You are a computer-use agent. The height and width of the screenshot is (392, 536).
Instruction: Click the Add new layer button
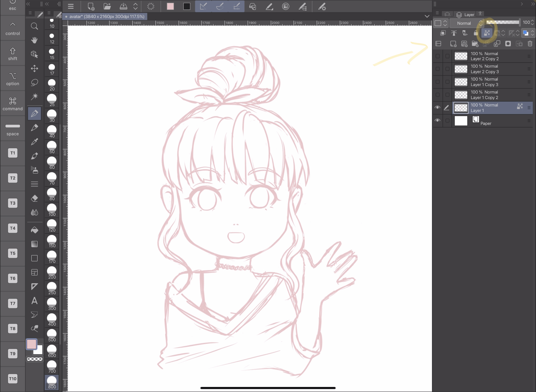453,44
